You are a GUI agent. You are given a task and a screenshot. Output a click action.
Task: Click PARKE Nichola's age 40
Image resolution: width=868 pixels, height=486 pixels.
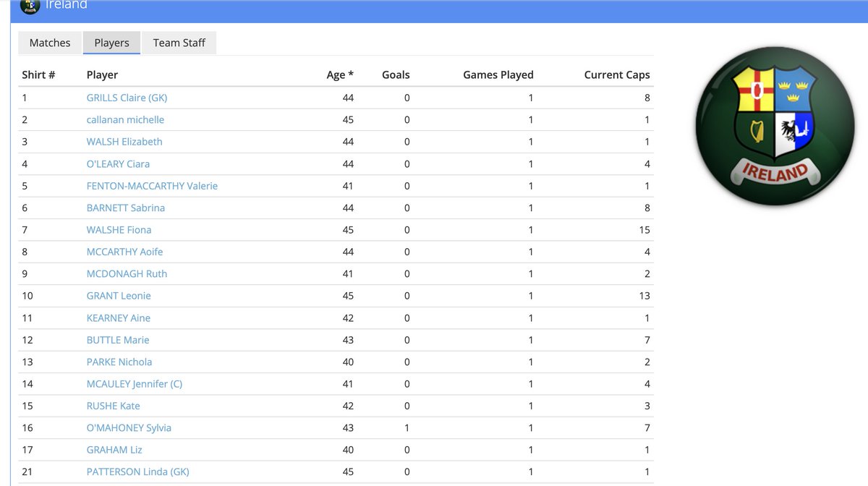(x=348, y=362)
